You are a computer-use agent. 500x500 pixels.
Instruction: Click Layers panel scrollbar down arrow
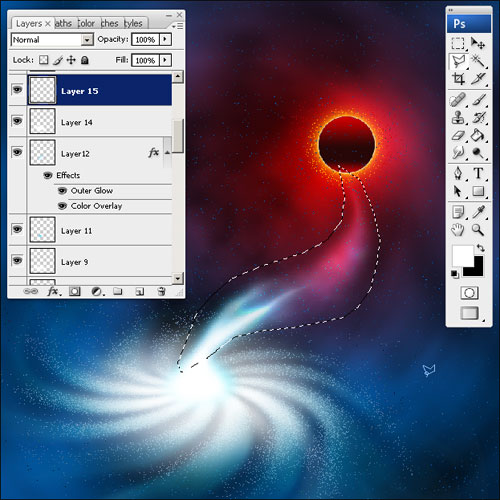178,278
